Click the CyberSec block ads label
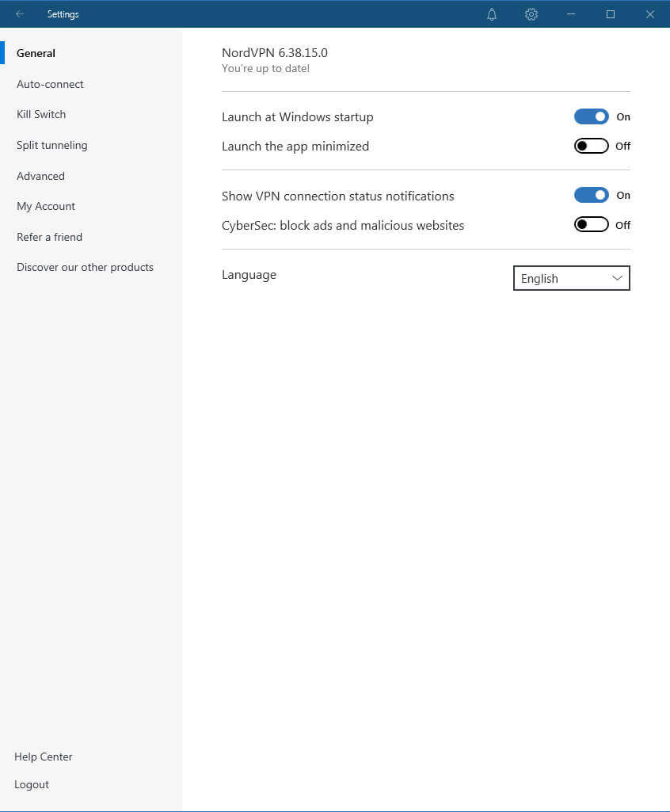Screen dimensions: 670x812 coord(343,225)
